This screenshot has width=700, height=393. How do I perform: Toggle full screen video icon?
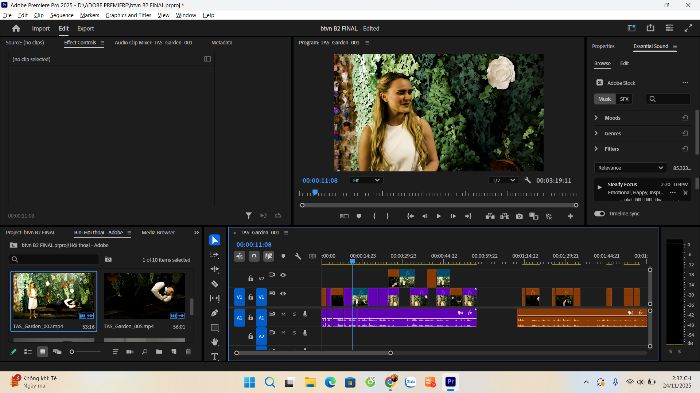tap(688, 28)
